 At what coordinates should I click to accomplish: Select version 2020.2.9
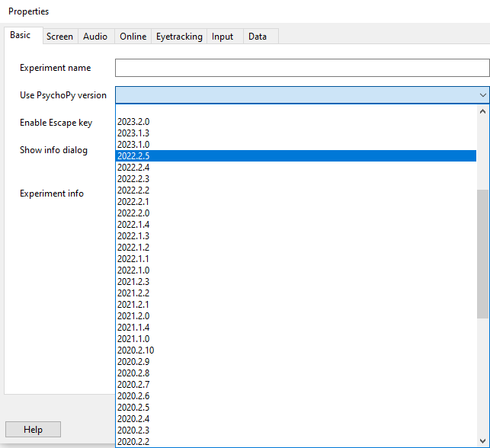coord(296,362)
